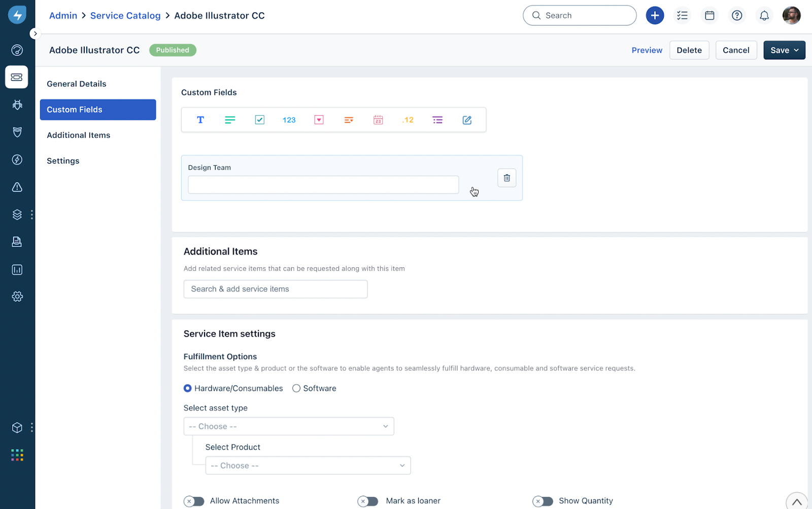
Task: Open the Select Product dropdown
Action: pos(308,465)
